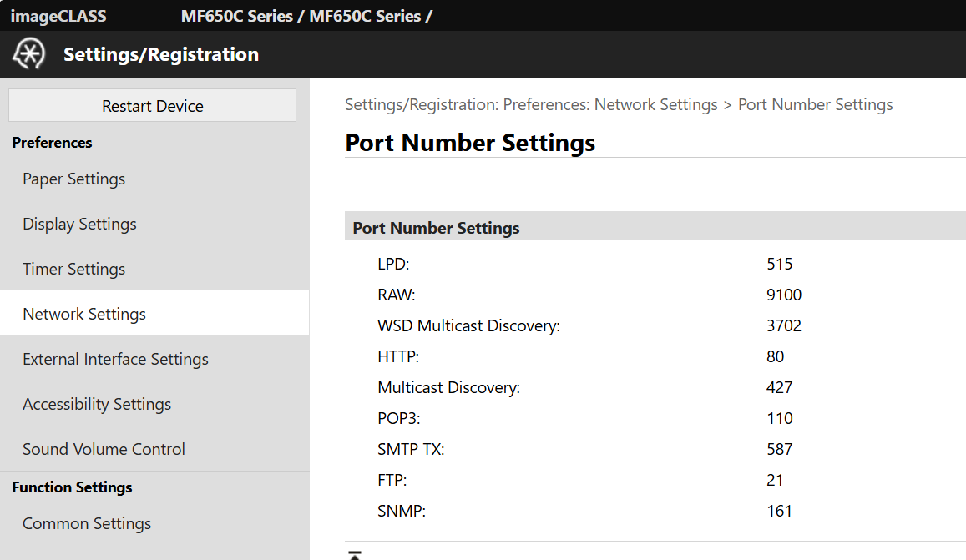Click the imageCLASS logo
The height and width of the screenshot is (560, 966).
[58, 16]
